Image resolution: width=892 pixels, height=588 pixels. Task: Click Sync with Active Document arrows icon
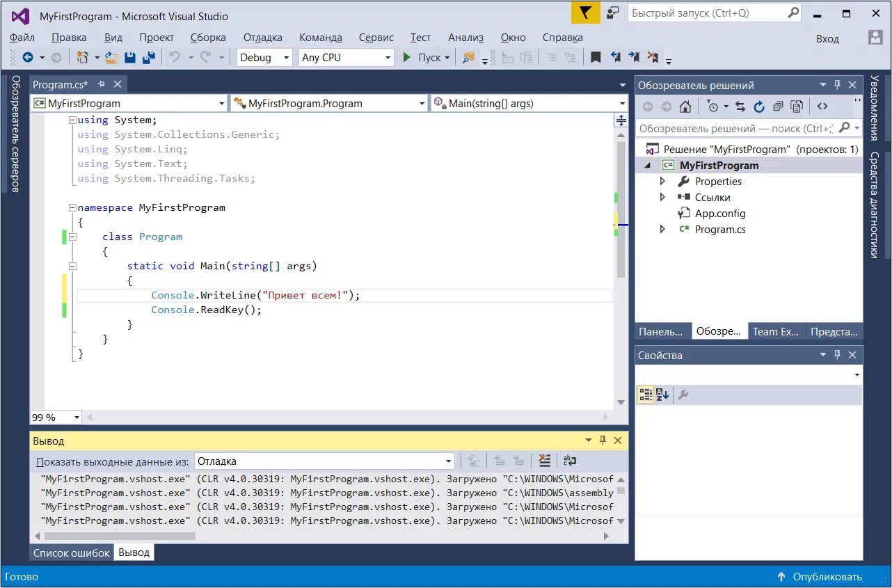[740, 106]
